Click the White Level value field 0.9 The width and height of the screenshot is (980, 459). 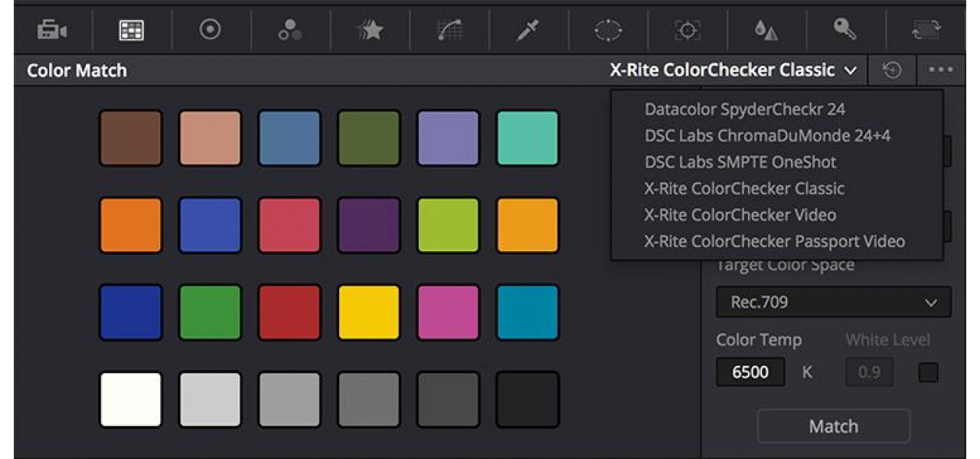point(870,373)
